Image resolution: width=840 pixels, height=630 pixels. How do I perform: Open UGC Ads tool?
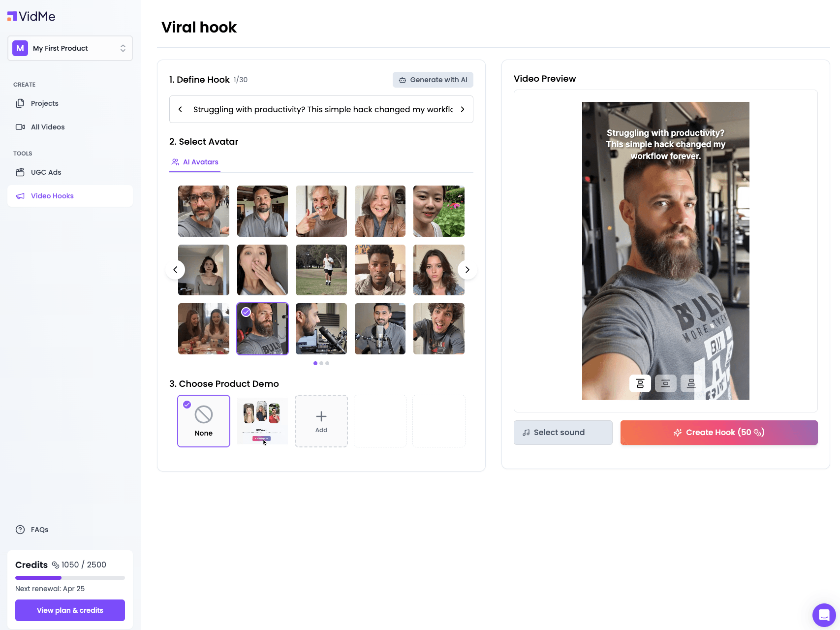click(x=46, y=172)
